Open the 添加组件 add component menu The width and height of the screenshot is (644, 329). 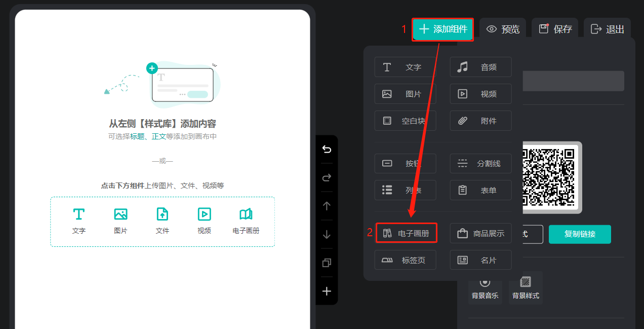pos(443,29)
